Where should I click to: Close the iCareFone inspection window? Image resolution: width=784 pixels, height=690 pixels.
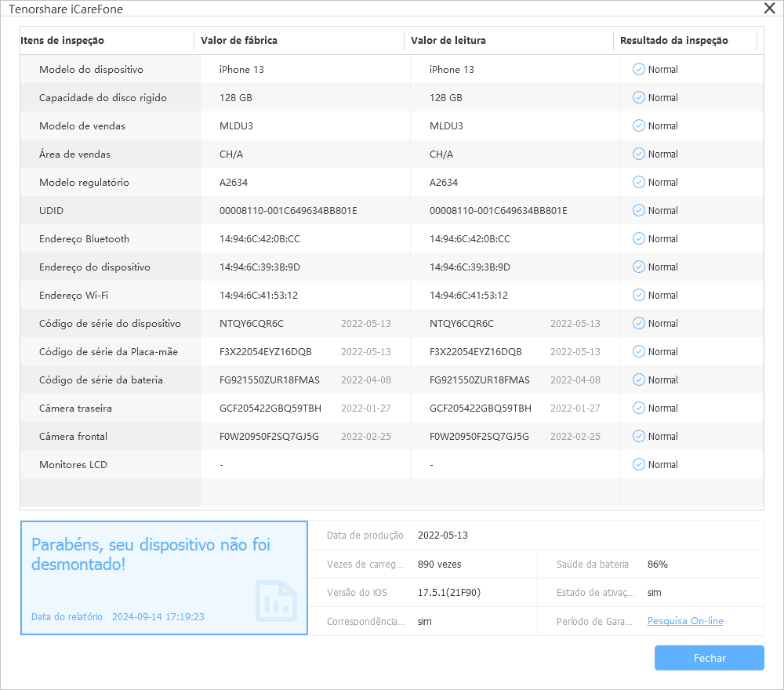point(769,9)
